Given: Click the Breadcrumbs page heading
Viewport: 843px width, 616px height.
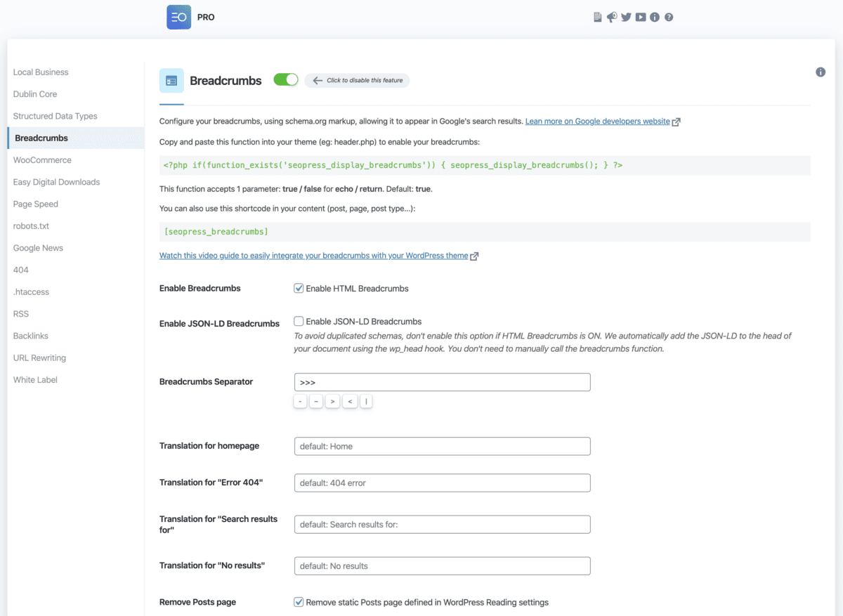Looking at the screenshot, I should tap(226, 81).
